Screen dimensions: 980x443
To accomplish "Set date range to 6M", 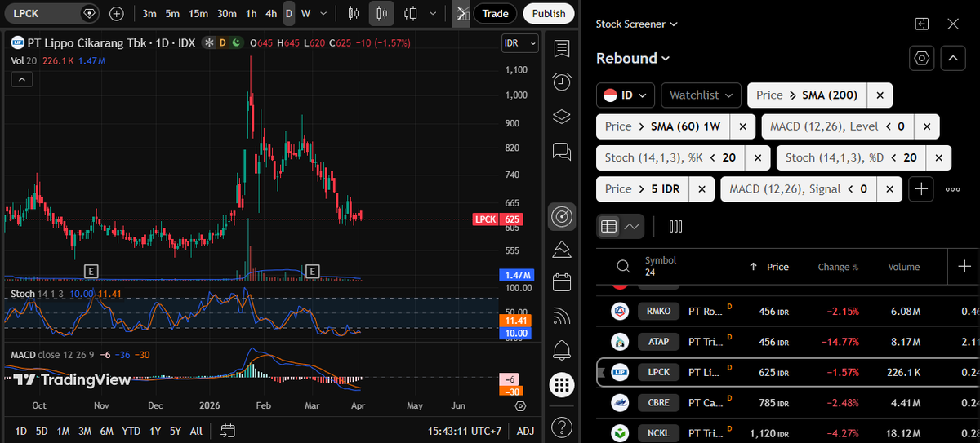I will (107, 431).
